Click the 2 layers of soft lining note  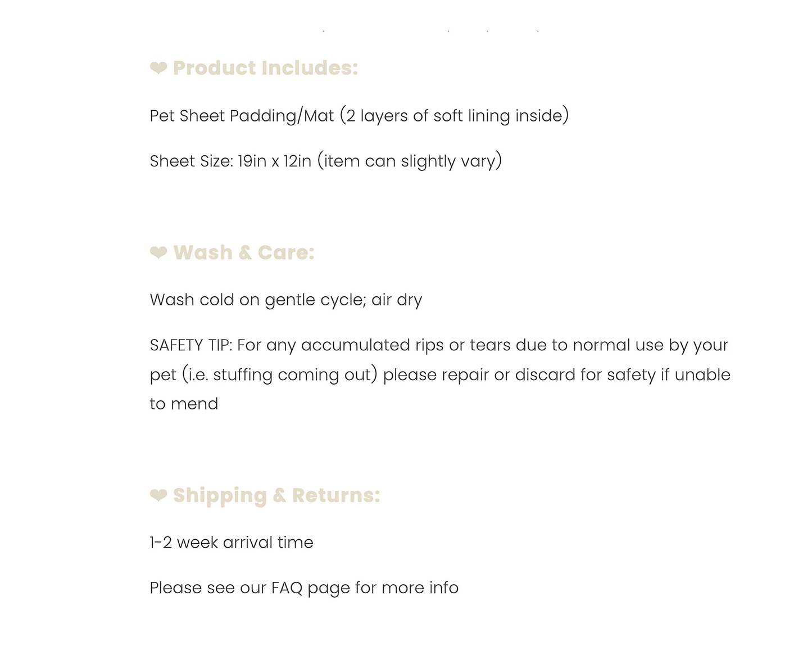[x=455, y=116]
